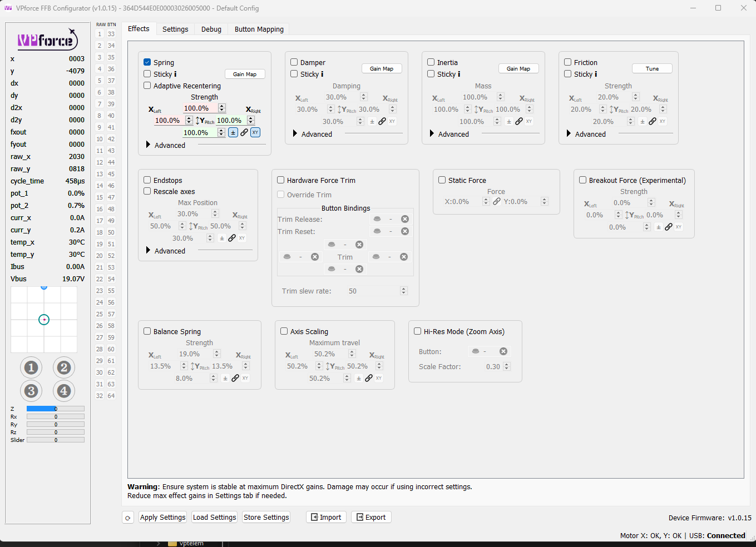Click the stick position crosshair display
The width and height of the screenshot is (756, 547).
pyautogui.click(x=44, y=320)
